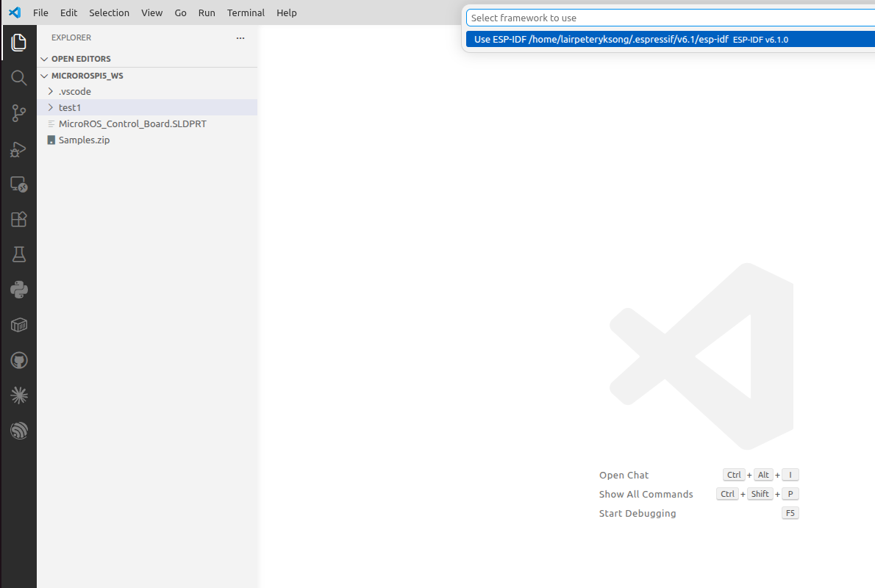Open the Extensions view icon

(x=18, y=219)
